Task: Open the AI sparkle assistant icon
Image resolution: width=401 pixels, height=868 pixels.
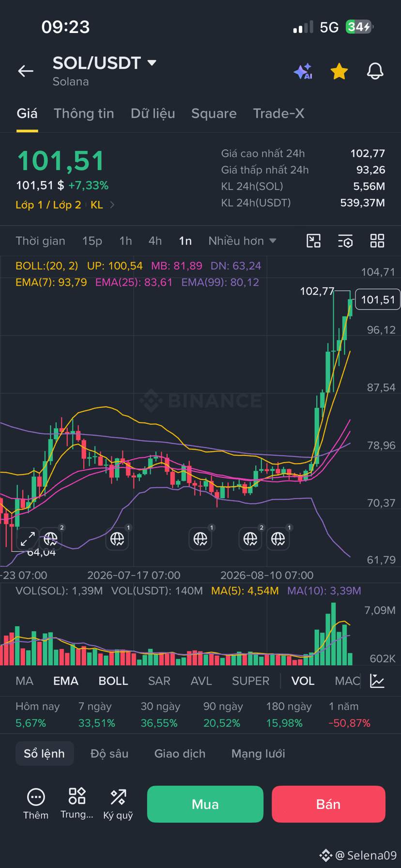Action: [303, 71]
